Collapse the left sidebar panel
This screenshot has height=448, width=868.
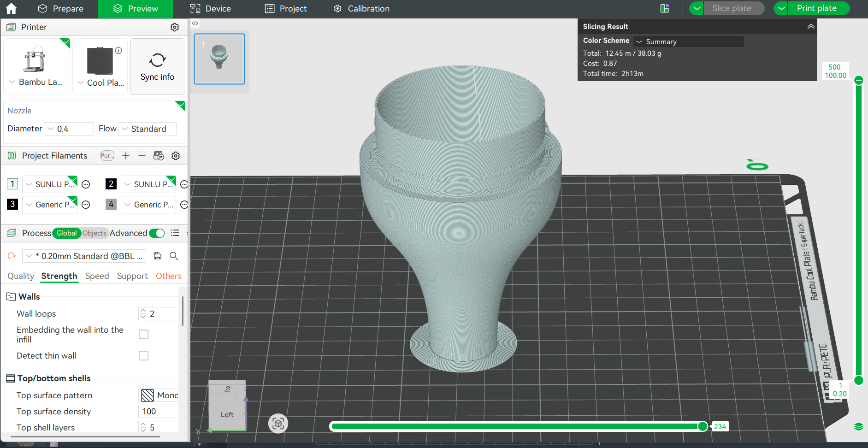[195, 23]
